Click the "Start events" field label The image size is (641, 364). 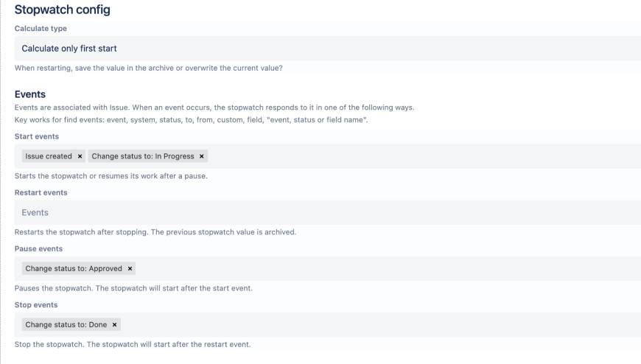[x=37, y=136]
